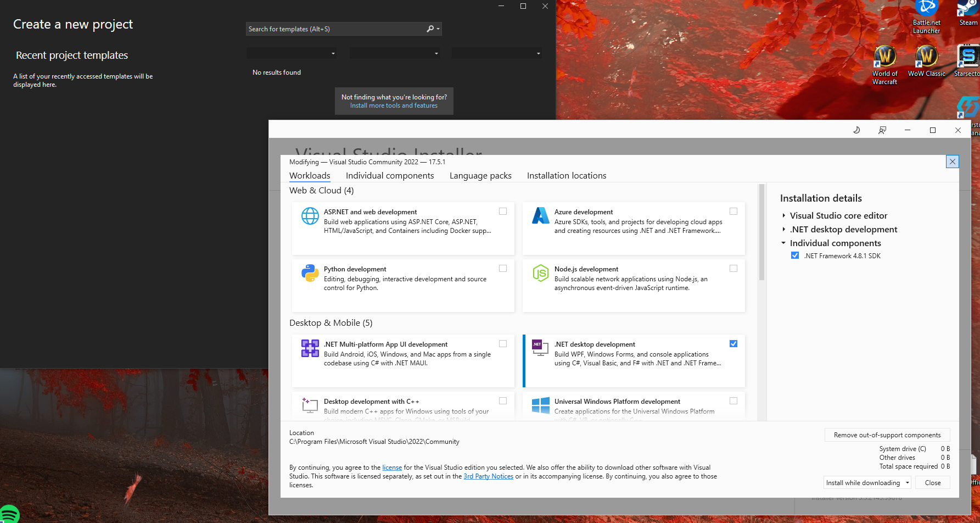Image resolution: width=980 pixels, height=523 pixels.
Task: Click the Universal Windows Platform Windows logo icon
Action: (541, 405)
